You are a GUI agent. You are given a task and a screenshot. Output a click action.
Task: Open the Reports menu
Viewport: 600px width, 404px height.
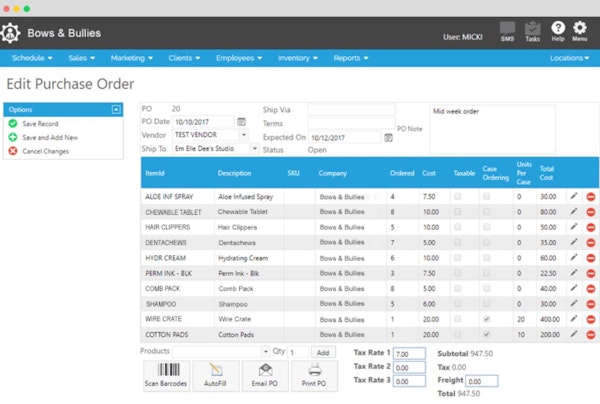[x=351, y=58]
